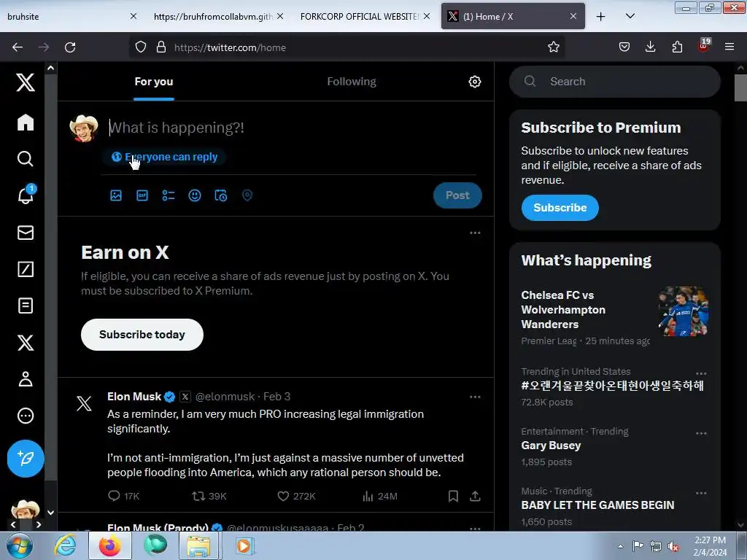This screenshot has height=560, width=747.
Task: Open extension icon with 19 badge
Action: coord(704,46)
